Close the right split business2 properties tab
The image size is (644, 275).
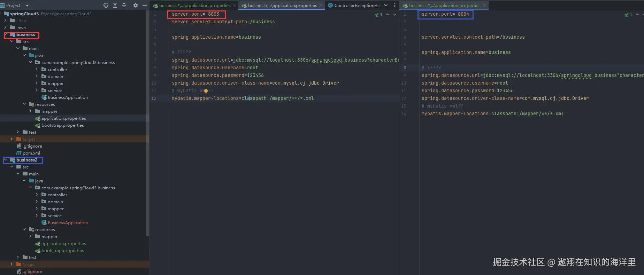click(x=484, y=6)
